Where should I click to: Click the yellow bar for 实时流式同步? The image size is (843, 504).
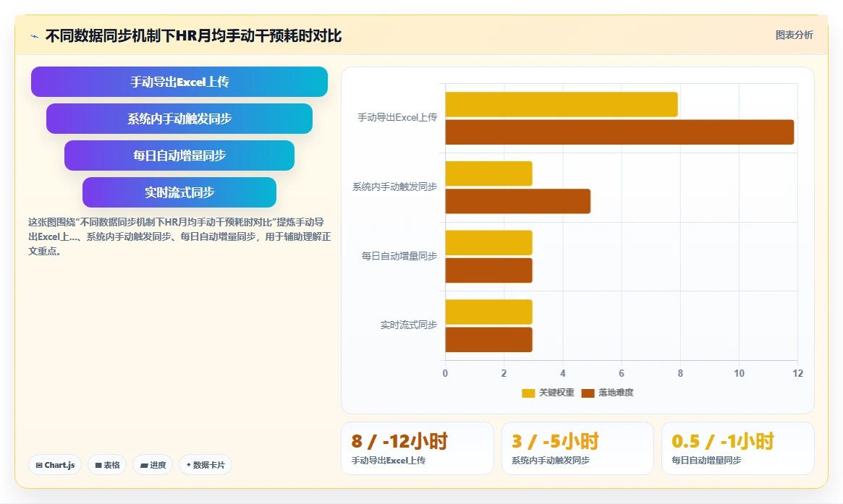tap(488, 312)
